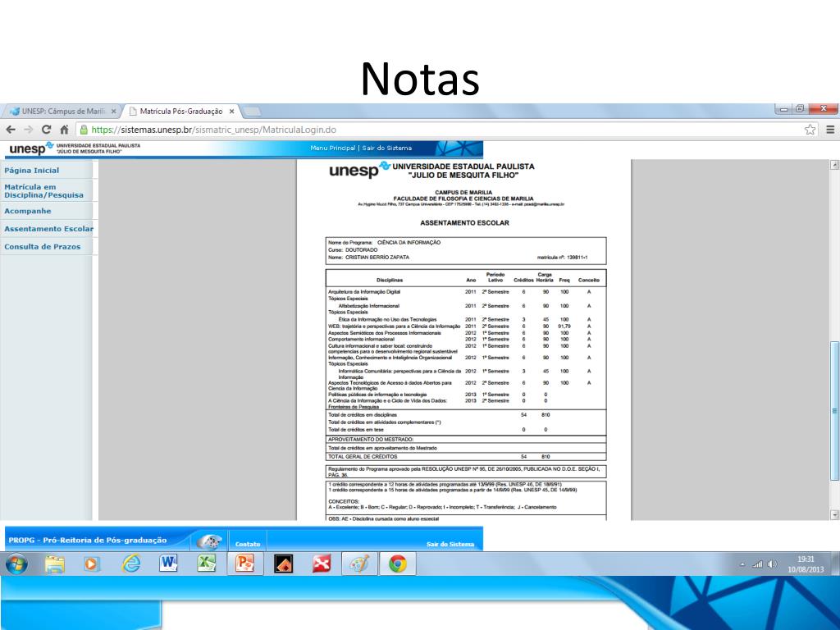840x630 pixels.
Task: Open the Menu Principal link
Action: tap(333, 148)
